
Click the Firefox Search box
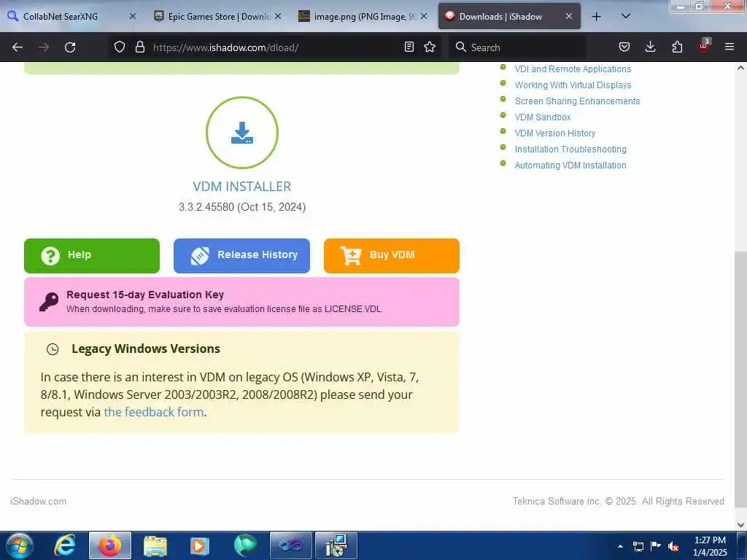pyautogui.click(x=517, y=47)
